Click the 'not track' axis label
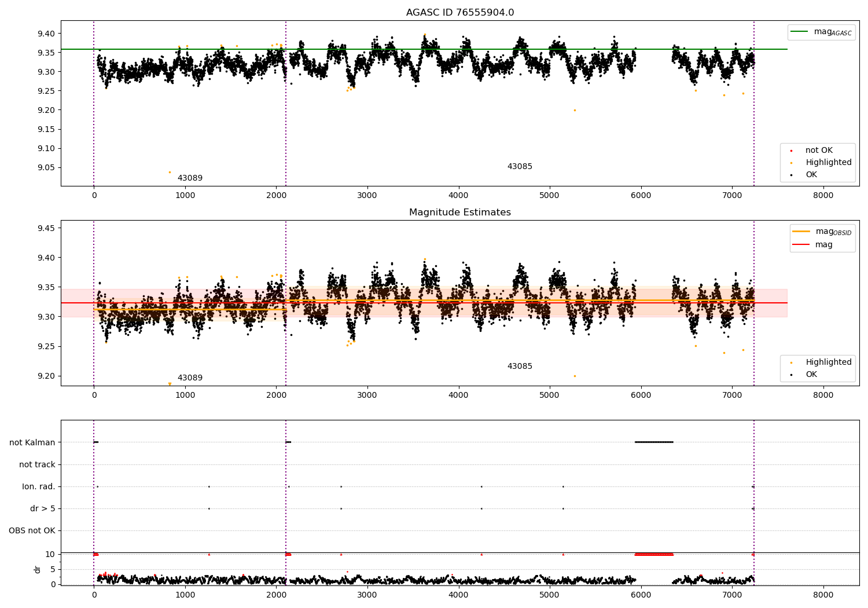Viewport: 868px width, 608px height. tap(37, 465)
